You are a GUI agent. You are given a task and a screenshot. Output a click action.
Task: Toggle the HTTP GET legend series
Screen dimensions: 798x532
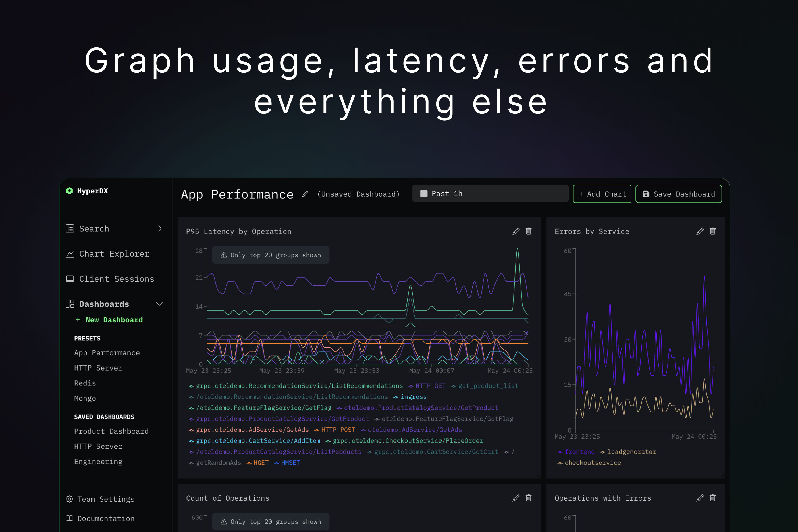[427, 386]
